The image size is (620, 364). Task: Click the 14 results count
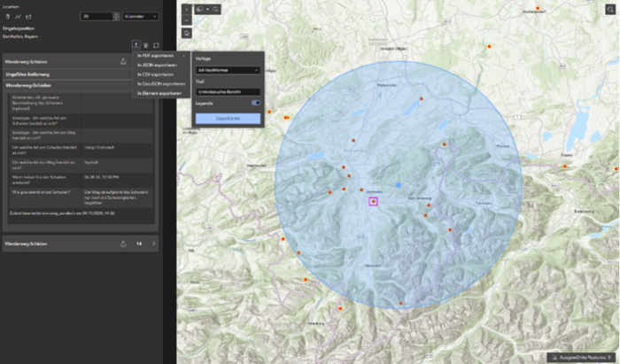139,244
